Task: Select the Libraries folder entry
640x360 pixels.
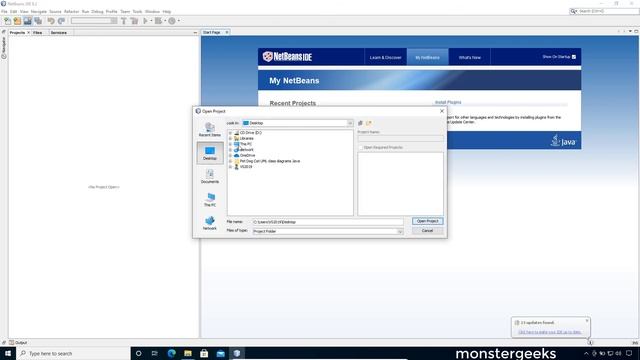Action: point(247,138)
